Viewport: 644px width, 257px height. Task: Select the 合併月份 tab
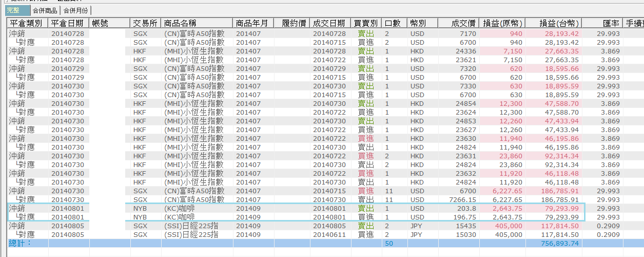coord(75,10)
